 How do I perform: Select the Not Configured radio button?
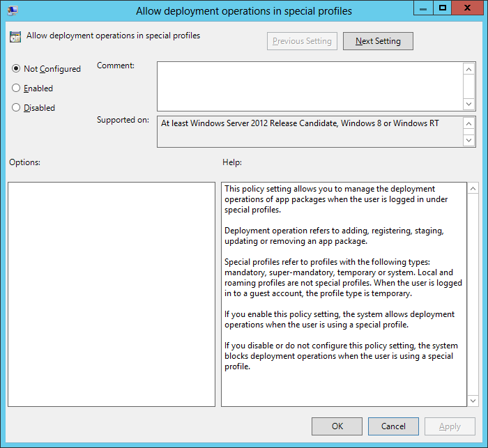click(x=16, y=69)
